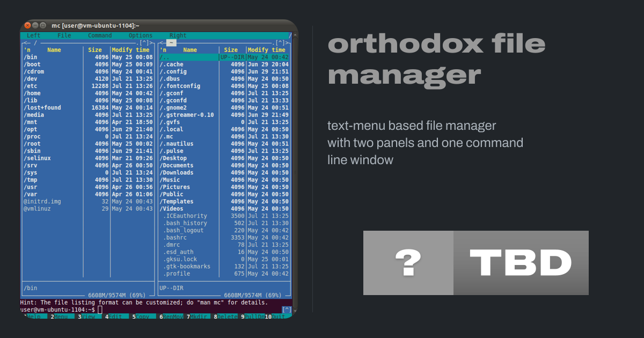The image size is (644, 338).
Task: Click the right panel history forward arrow
Action: pyautogui.click(x=290, y=43)
